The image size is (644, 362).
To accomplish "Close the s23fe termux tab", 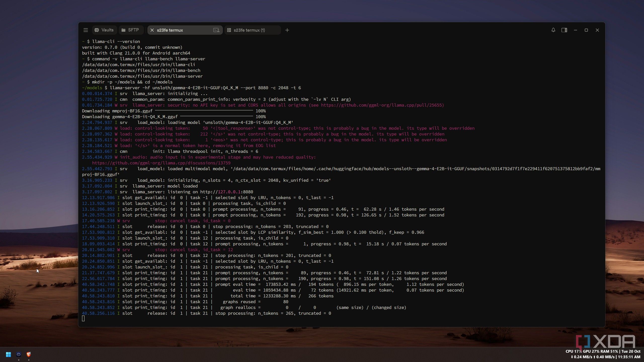I will point(152,30).
